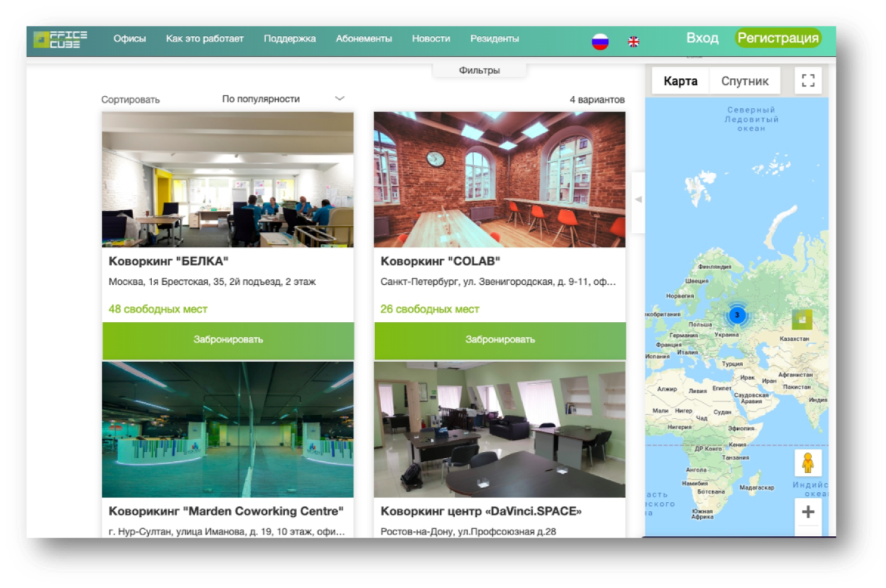
Task: Click the 'Вход' login link
Action: [x=702, y=38]
